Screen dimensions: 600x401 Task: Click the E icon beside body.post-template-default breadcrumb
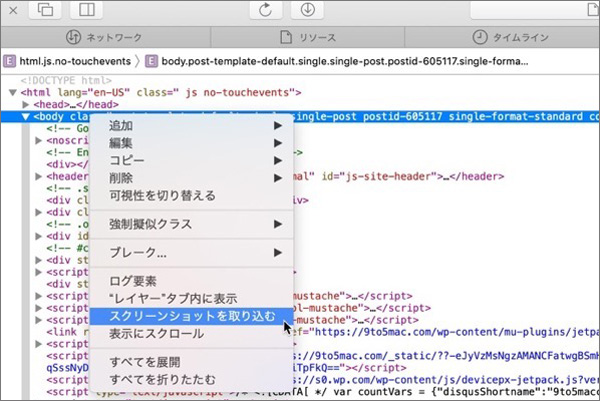coord(151,61)
